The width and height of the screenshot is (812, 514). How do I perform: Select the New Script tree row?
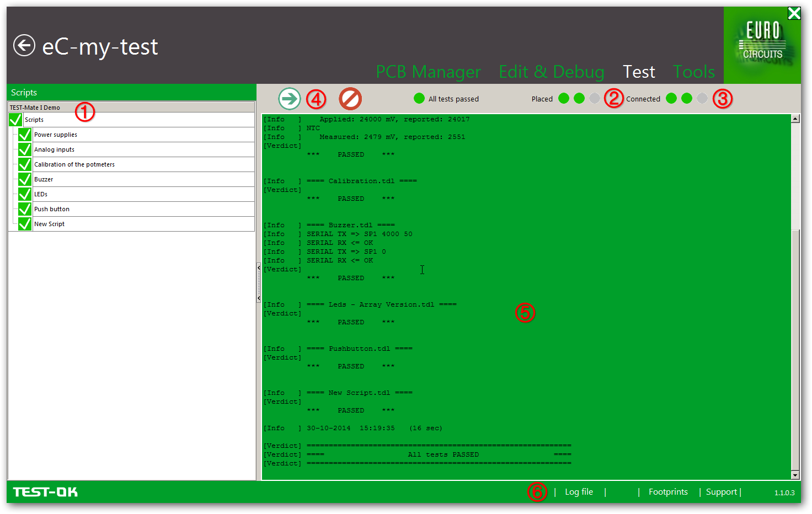point(143,224)
